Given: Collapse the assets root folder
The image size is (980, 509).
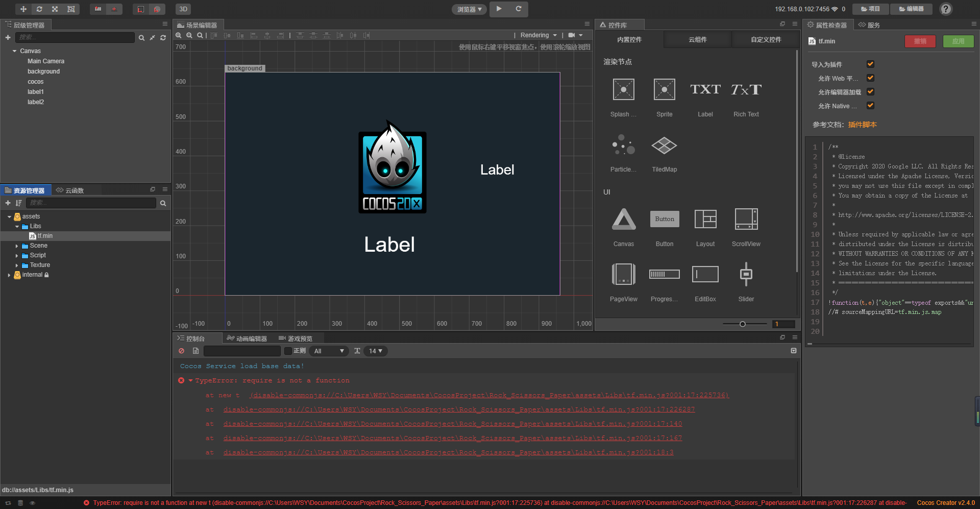Looking at the screenshot, I should 9,217.
